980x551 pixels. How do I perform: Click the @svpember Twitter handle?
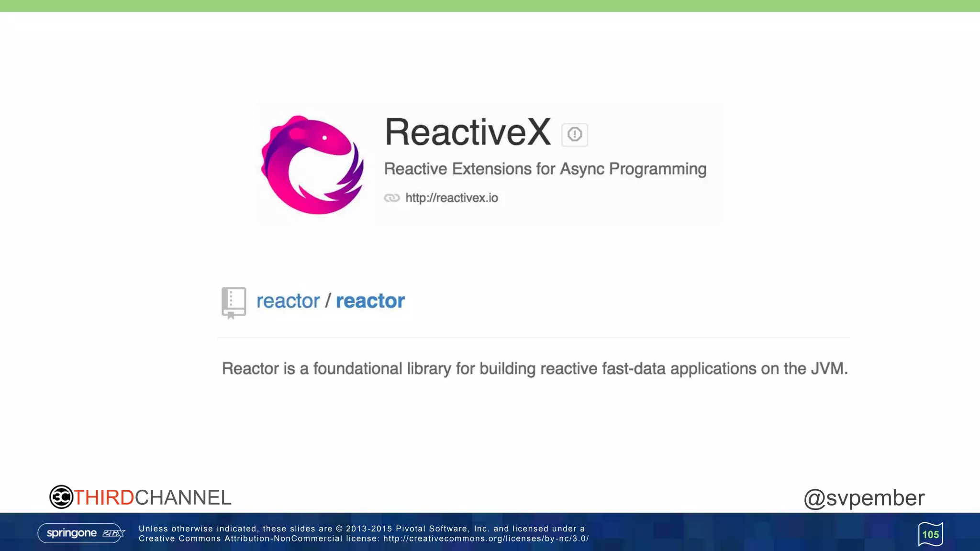[x=864, y=498]
